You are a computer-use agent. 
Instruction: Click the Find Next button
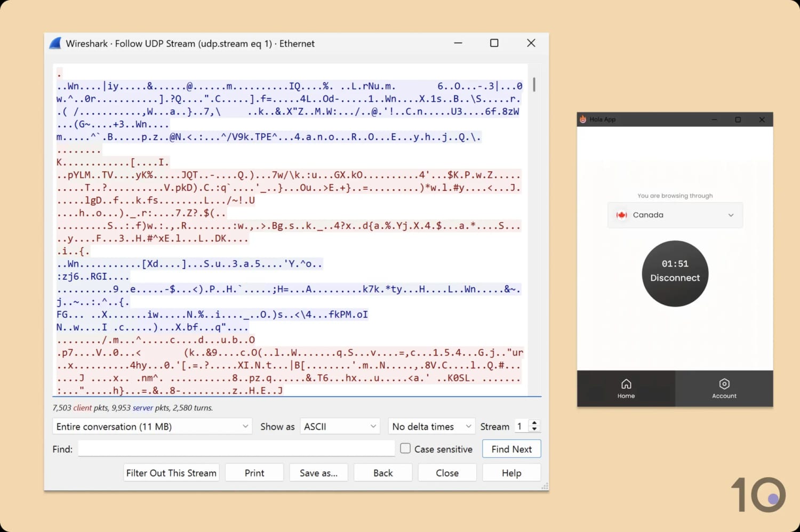tap(511, 449)
